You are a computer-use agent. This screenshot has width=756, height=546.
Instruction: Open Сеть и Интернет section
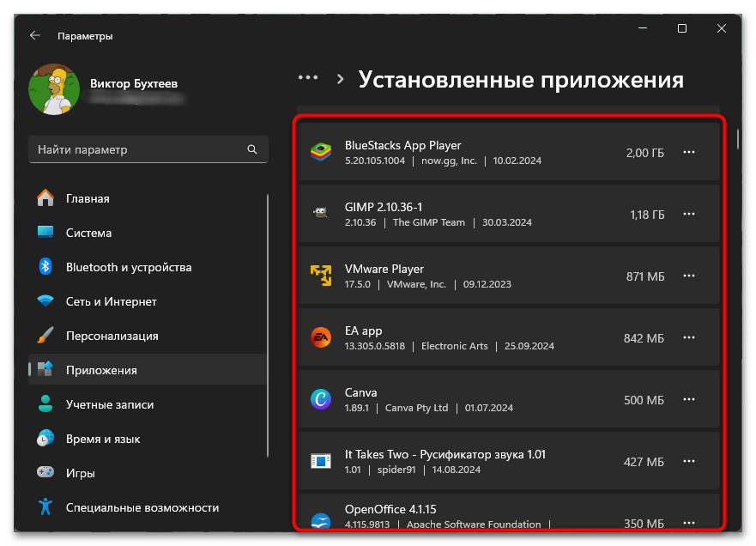click(148, 301)
